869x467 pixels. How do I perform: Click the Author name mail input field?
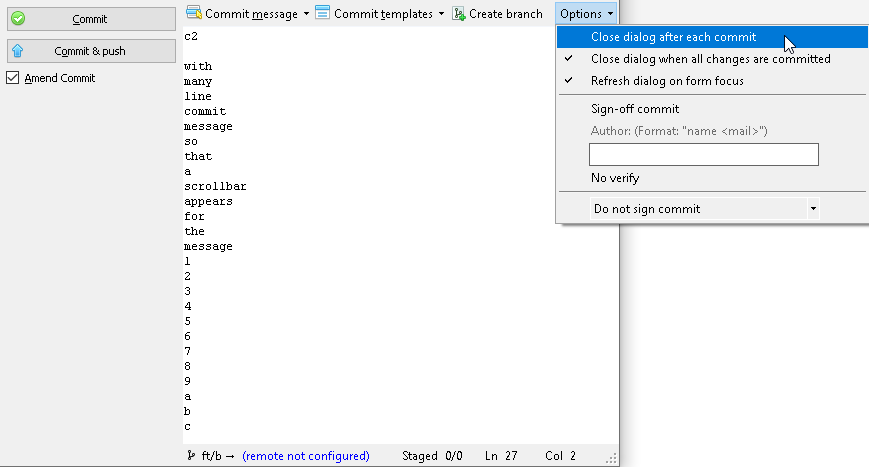pos(704,155)
